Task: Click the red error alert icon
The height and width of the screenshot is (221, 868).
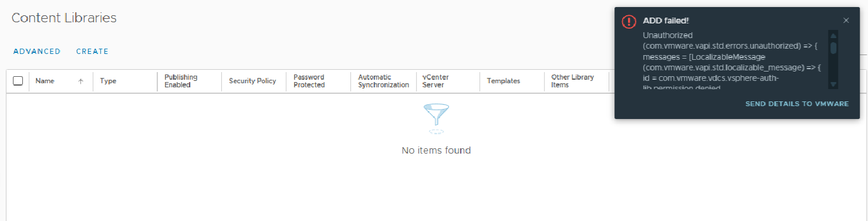Action: point(629,21)
